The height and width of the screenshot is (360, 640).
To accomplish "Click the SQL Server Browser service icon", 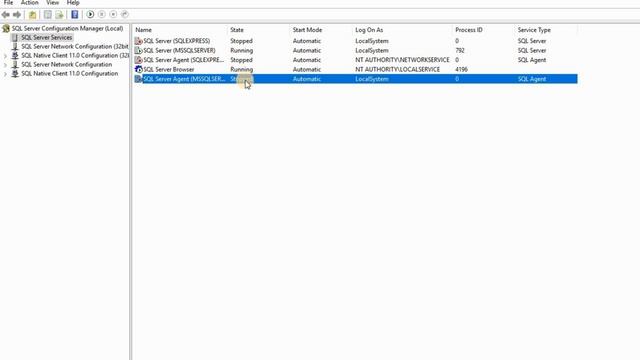I will pyautogui.click(x=138, y=69).
